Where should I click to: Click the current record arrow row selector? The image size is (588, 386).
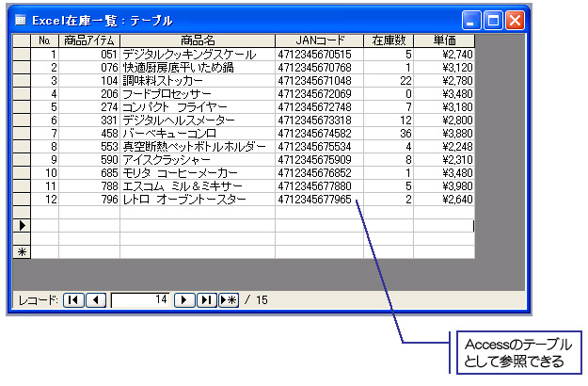(x=21, y=226)
